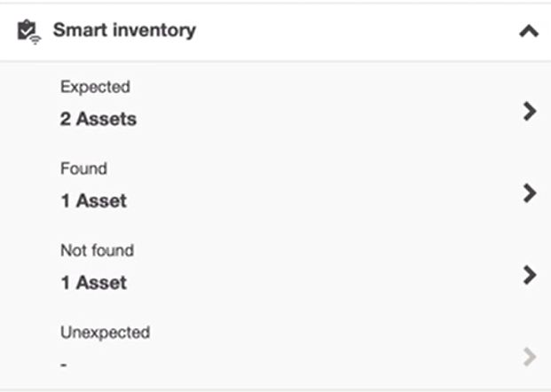Open the Expected 2 Assets row
Image resolution: width=551 pixels, height=392 pixels.
pyautogui.click(x=275, y=103)
